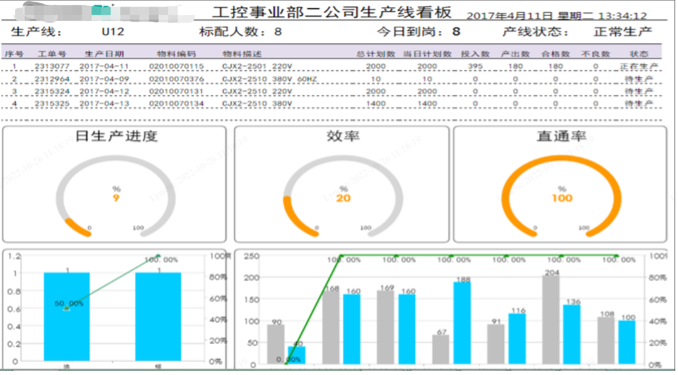Click the blue bar labeled 188
Image resolution: width=678 pixels, height=375 pixels.
point(462,323)
